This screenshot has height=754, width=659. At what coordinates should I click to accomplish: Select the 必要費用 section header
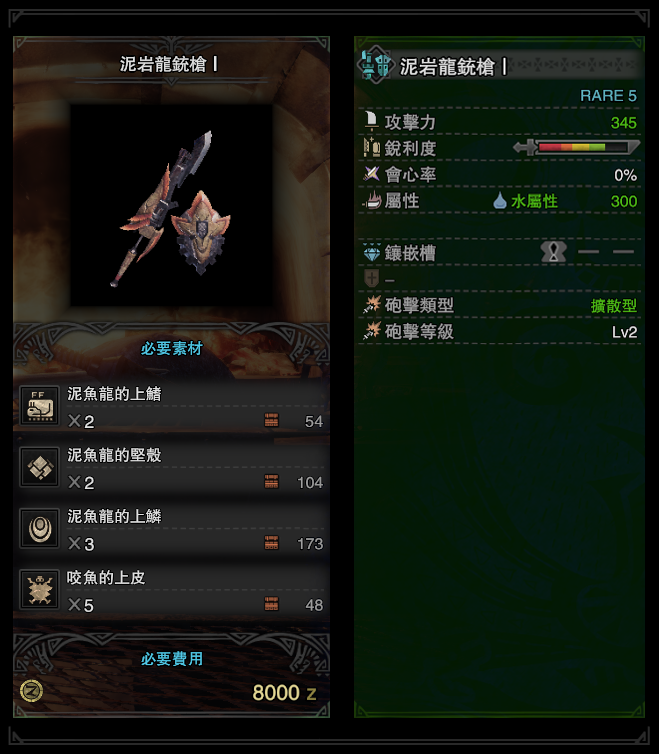[x=171, y=658]
